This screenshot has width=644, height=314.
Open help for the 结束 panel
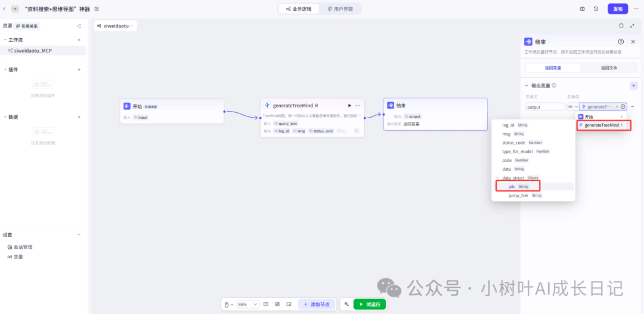pos(621,42)
